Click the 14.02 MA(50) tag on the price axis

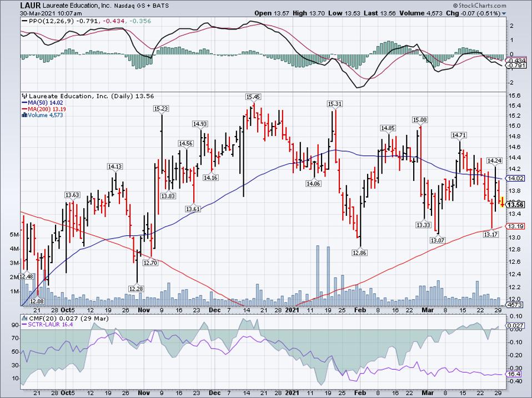point(515,178)
